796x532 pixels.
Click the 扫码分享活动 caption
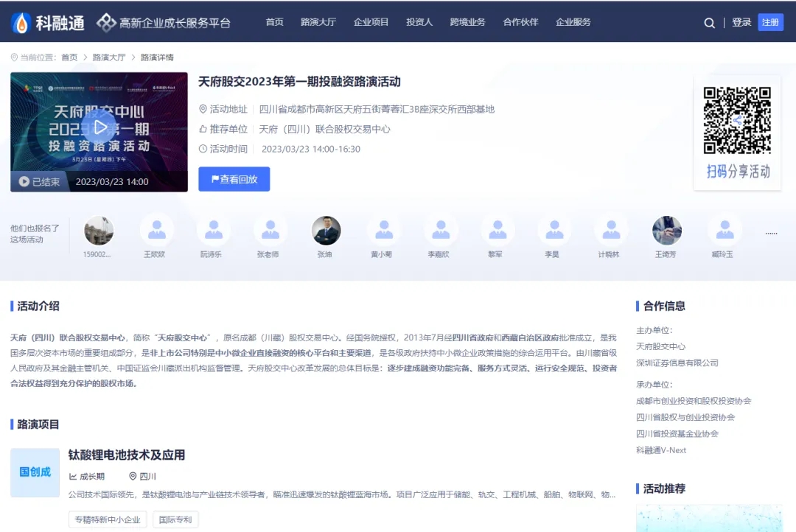coord(738,172)
